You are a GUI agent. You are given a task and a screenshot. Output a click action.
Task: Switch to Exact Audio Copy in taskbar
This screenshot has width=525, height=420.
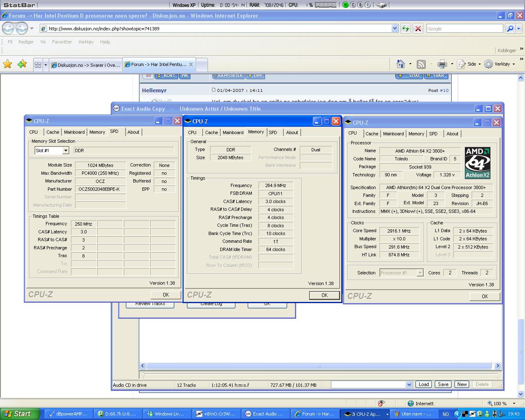(265, 414)
